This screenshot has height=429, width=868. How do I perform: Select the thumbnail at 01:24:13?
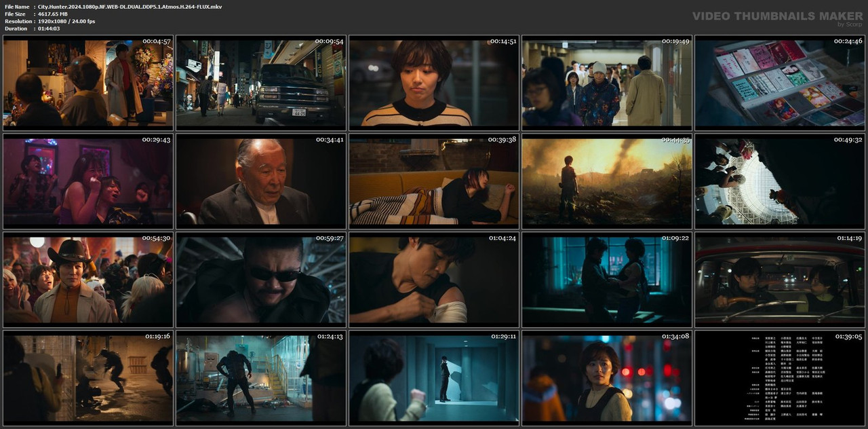(x=261, y=377)
